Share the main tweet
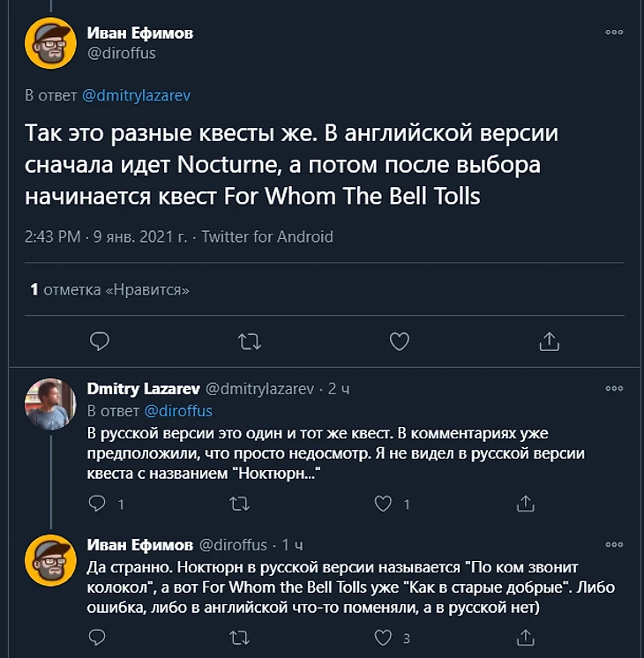This screenshot has height=658, width=644. coord(549,340)
